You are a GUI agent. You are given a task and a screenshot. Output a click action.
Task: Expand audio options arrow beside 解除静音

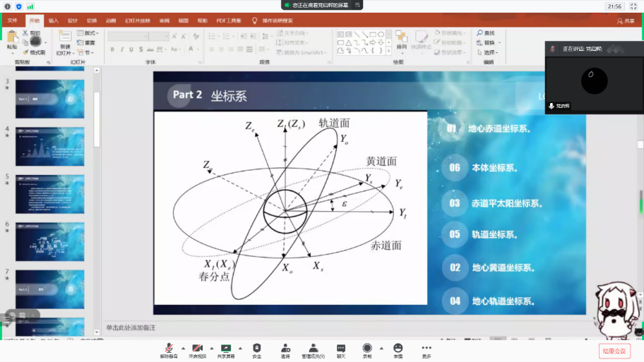point(183,348)
